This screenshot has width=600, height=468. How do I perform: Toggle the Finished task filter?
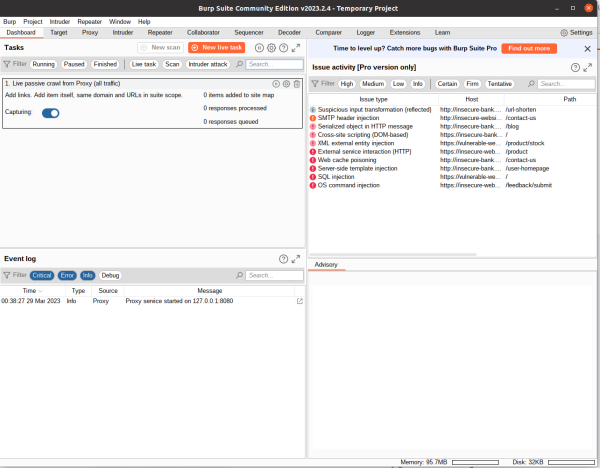click(105, 64)
